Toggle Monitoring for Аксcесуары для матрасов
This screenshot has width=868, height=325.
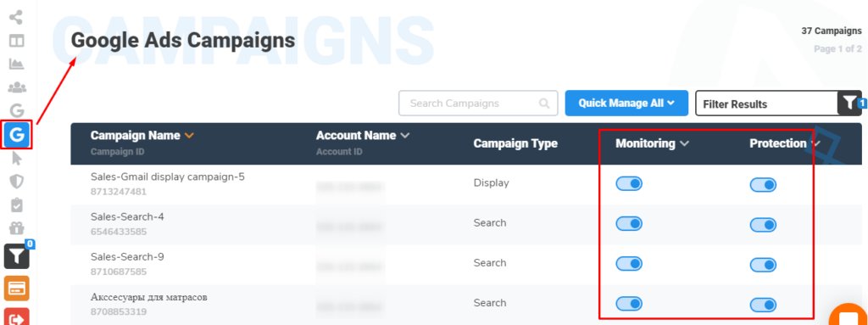[629, 304]
